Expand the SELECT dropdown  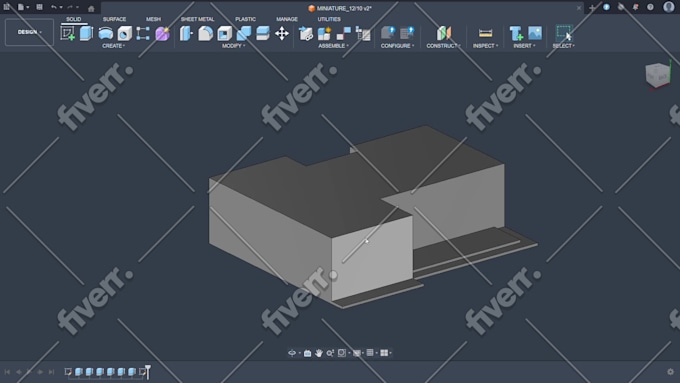coord(563,46)
